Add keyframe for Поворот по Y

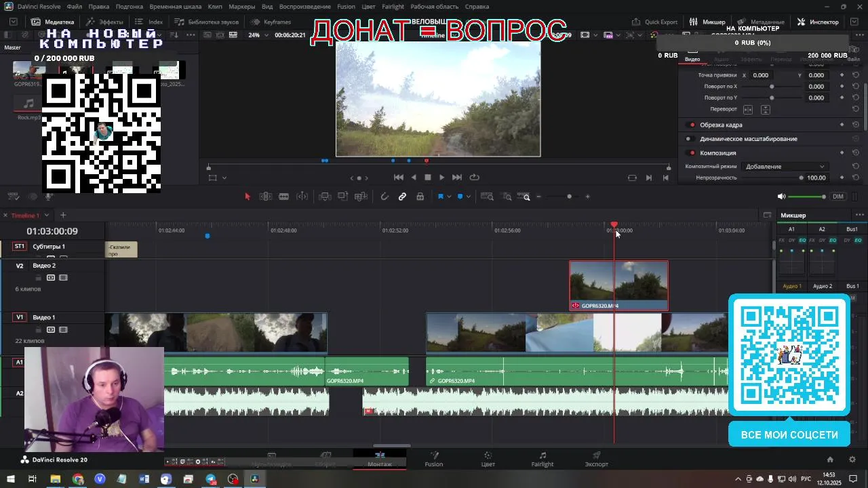(842, 98)
